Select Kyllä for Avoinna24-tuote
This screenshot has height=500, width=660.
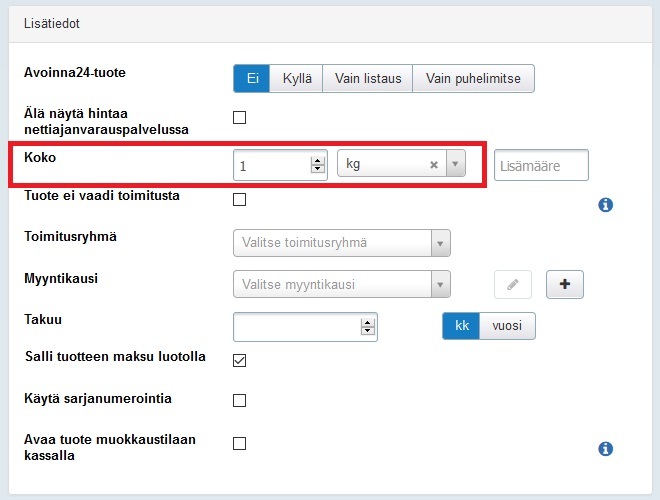(296, 79)
